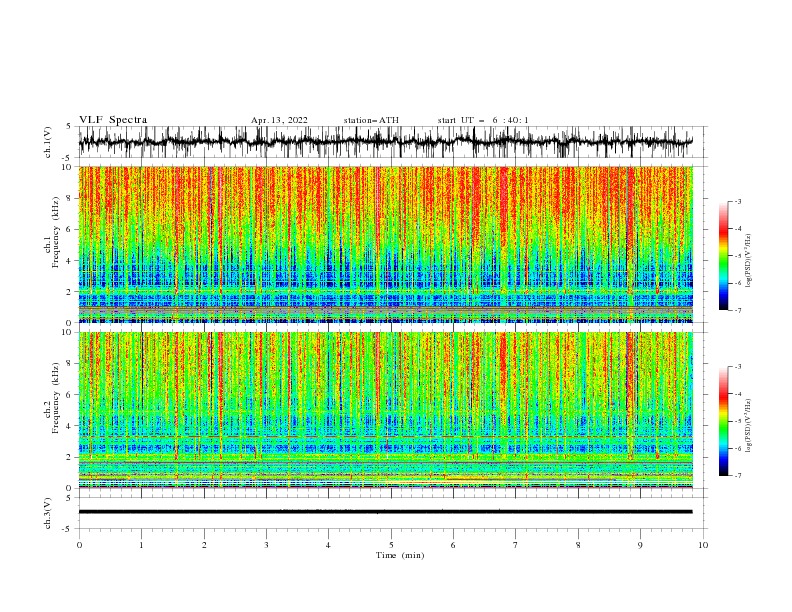Click the "station=ATH" header label

(x=371, y=120)
